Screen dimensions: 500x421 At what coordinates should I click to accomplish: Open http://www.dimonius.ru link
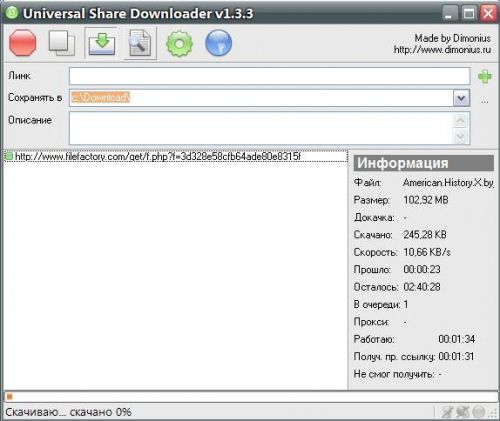(442, 50)
